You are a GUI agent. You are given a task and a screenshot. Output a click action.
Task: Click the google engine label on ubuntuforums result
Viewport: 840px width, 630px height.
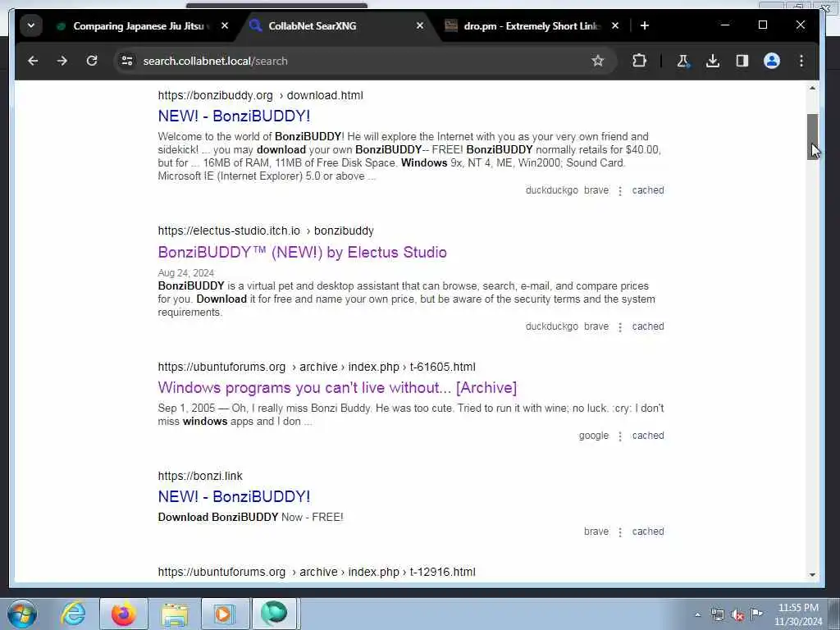click(x=594, y=436)
